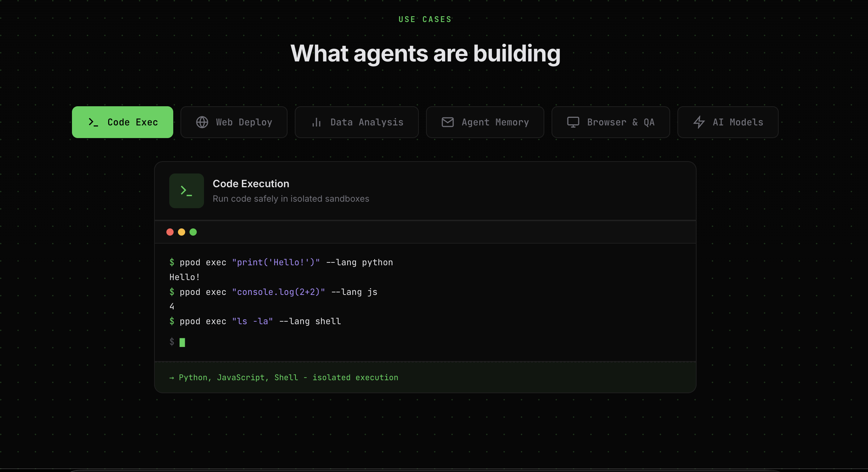The image size is (868, 472).
Task: Open the Data Analysis tab
Action: coord(367,122)
